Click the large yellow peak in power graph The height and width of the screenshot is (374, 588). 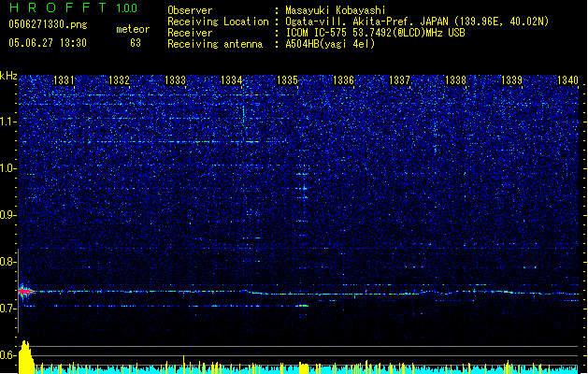[26, 357]
